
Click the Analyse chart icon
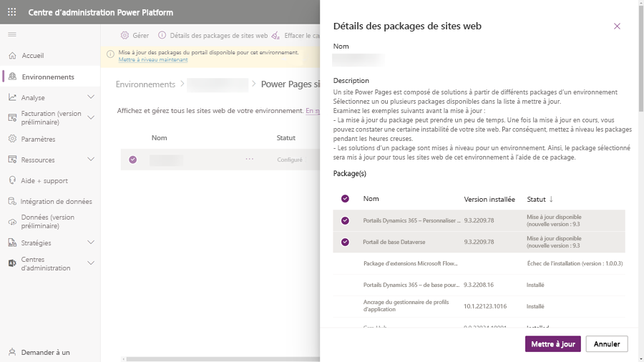[12, 97]
